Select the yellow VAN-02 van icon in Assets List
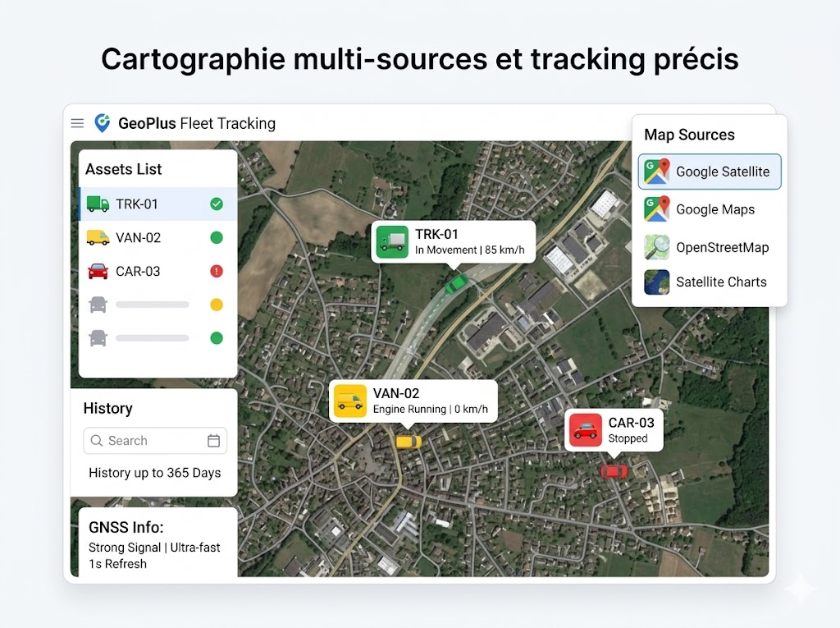840x628 pixels. click(x=98, y=237)
